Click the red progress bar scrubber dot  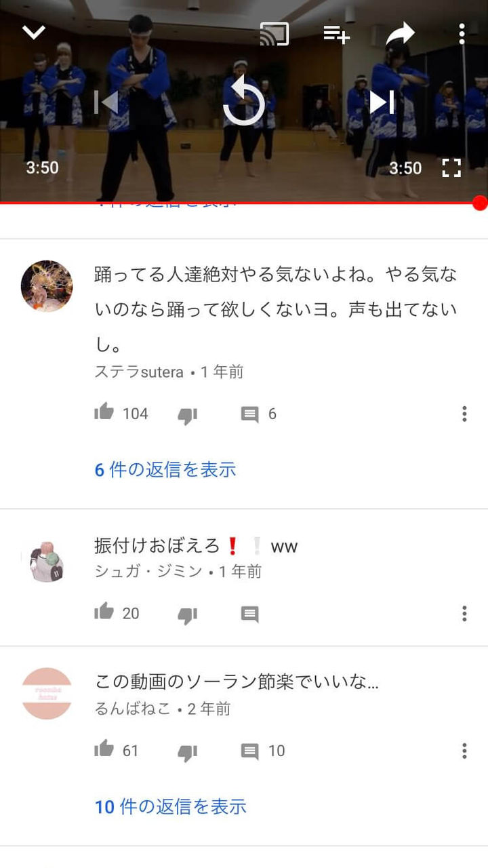[x=480, y=203]
